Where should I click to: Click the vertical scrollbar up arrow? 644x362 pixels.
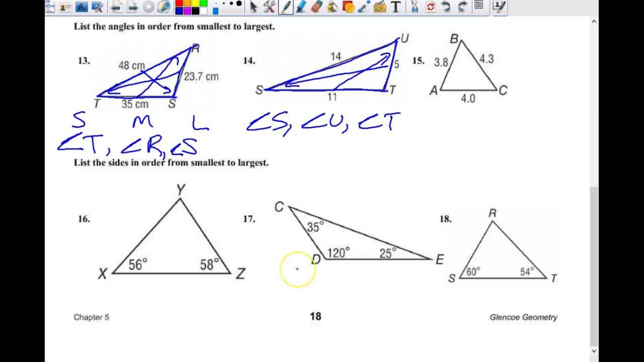pos(594,21)
